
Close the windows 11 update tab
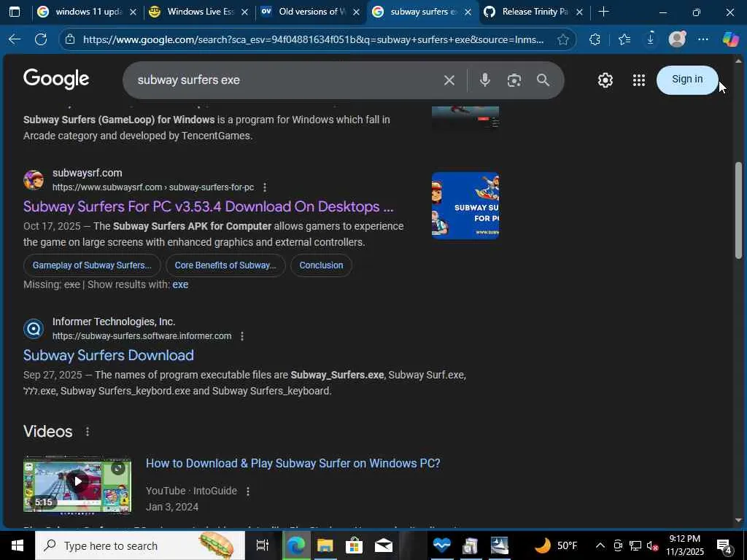tap(133, 12)
